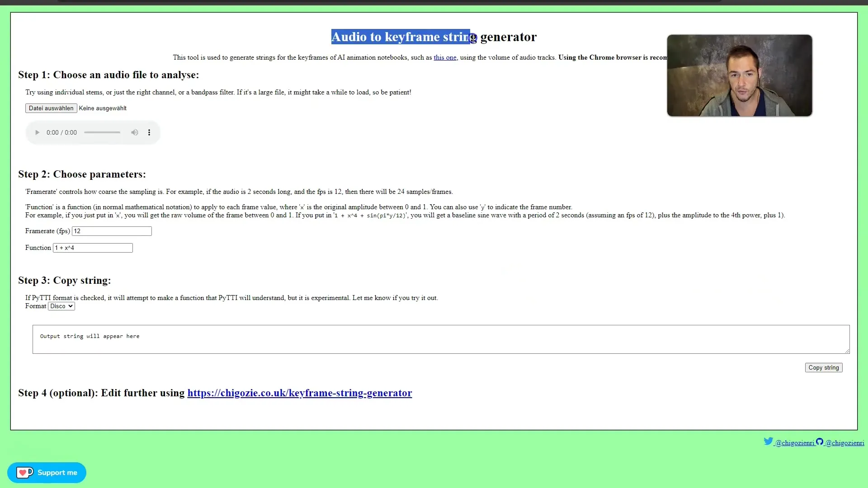The width and height of the screenshot is (868, 488).
Task: Click the 'this one' notebook reference link
Action: (x=445, y=57)
